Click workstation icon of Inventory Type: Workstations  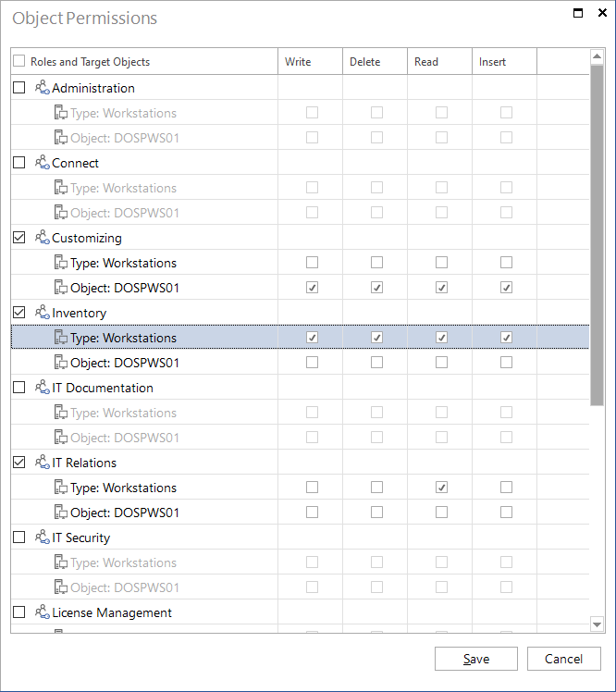[61, 337]
